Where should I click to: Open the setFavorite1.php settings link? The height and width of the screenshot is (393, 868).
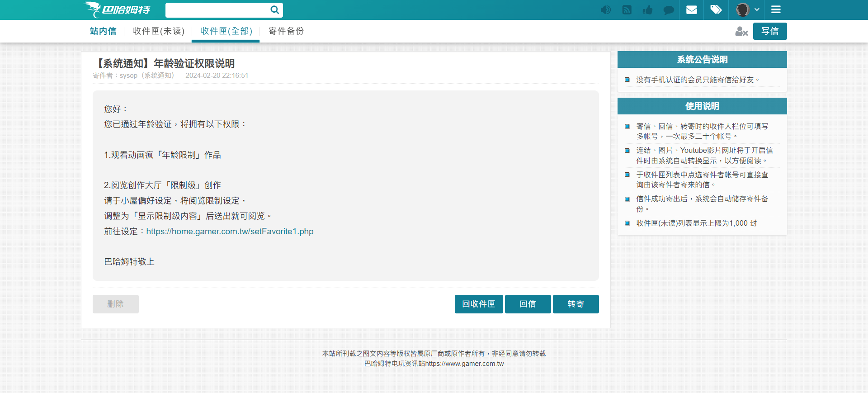(x=230, y=231)
